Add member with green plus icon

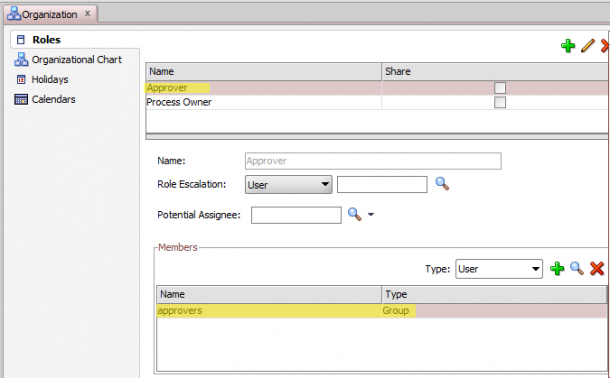[557, 269]
